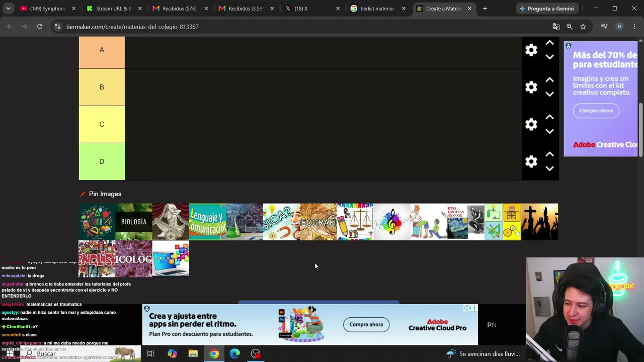Select the Lenguaje y Comunicación image
This screenshot has height=362, width=644.
click(x=207, y=222)
